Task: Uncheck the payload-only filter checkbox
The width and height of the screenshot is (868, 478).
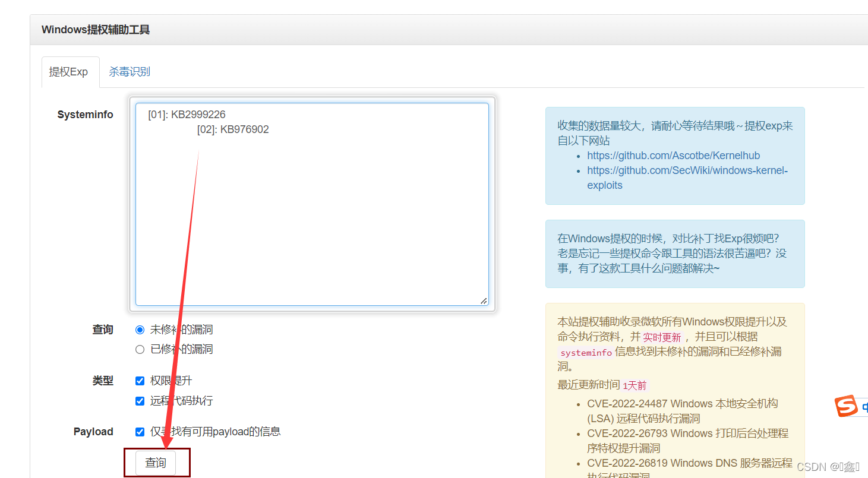Action: tap(140, 432)
